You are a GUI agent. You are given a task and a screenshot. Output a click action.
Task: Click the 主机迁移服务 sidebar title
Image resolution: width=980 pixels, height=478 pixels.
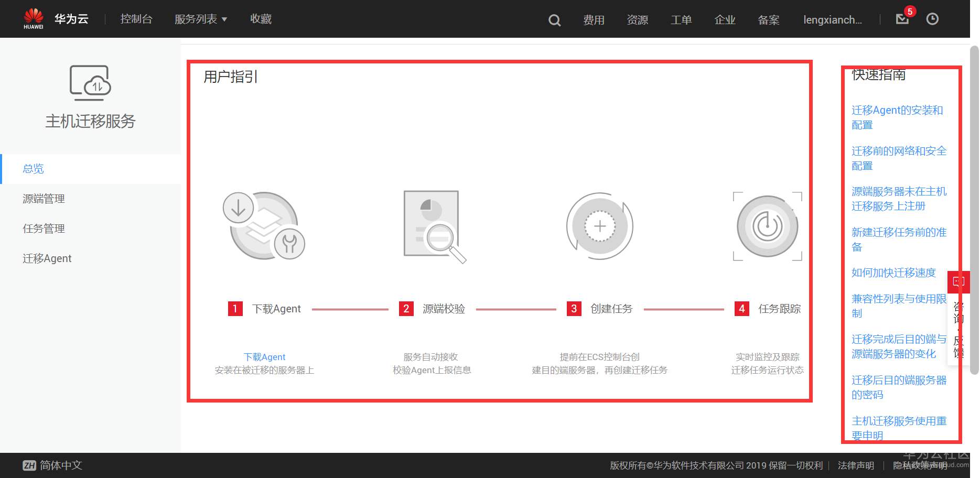point(90,121)
